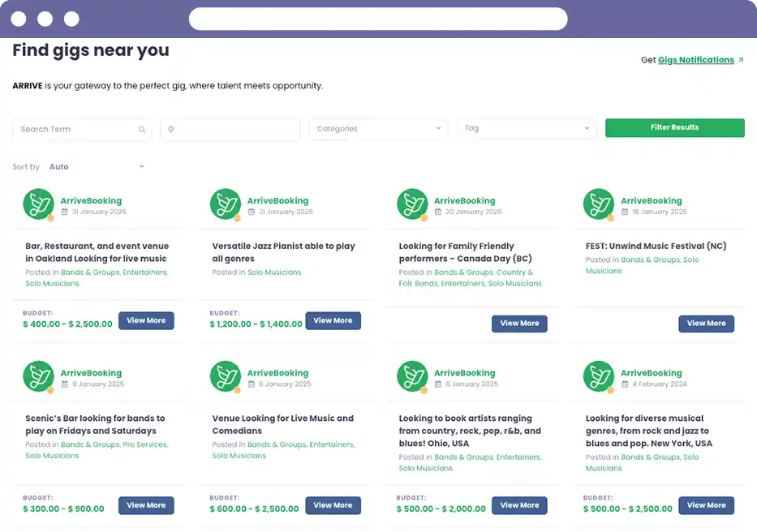This screenshot has width=757, height=532.
Task: Click the magnifier icon in Search Term field
Action: click(x=142, y=130)
